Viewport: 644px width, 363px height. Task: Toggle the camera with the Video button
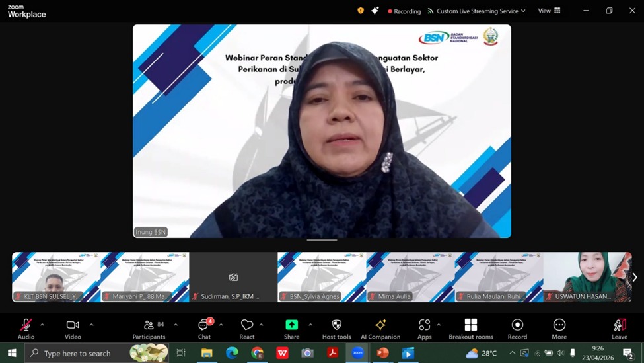tap(73, 328)
